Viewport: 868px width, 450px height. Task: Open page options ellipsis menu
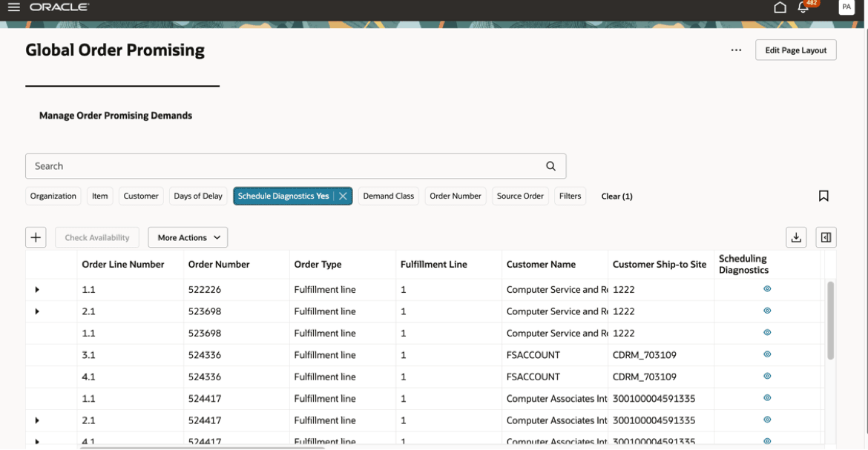click(x=736, y=50)
